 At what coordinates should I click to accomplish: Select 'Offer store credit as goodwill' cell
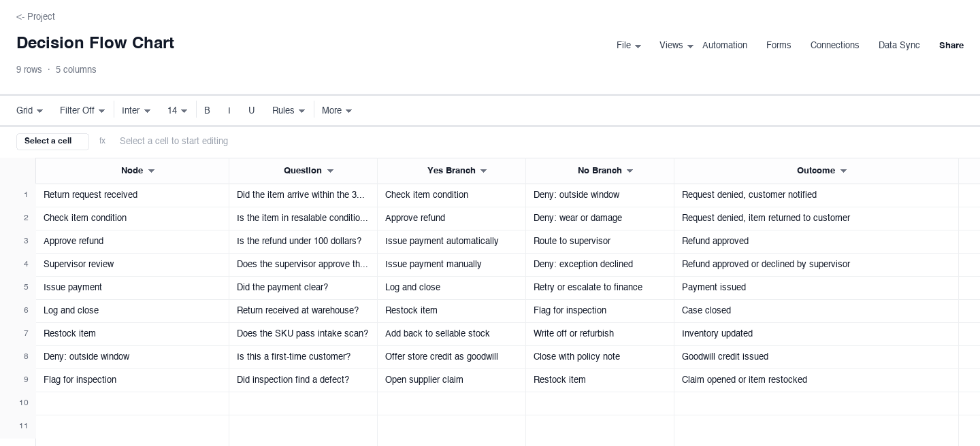click(x=451, y=357)
